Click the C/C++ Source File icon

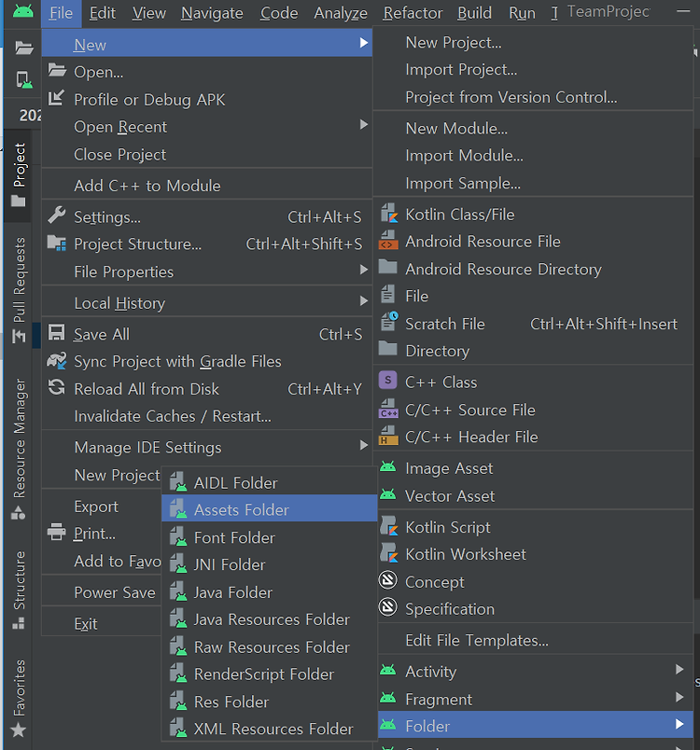pyautogui.click(x=388, y=409)
